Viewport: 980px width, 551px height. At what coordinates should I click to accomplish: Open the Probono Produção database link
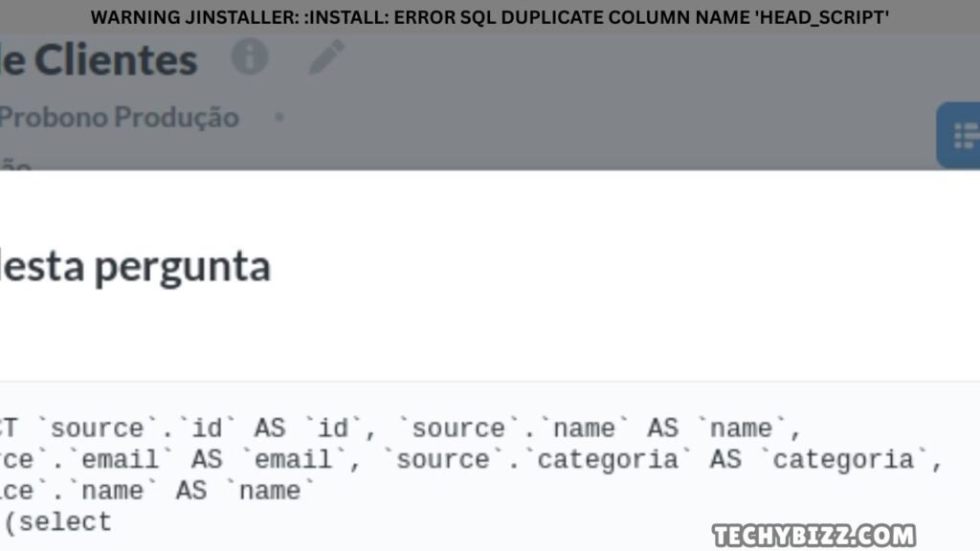[x=119, y=118]
